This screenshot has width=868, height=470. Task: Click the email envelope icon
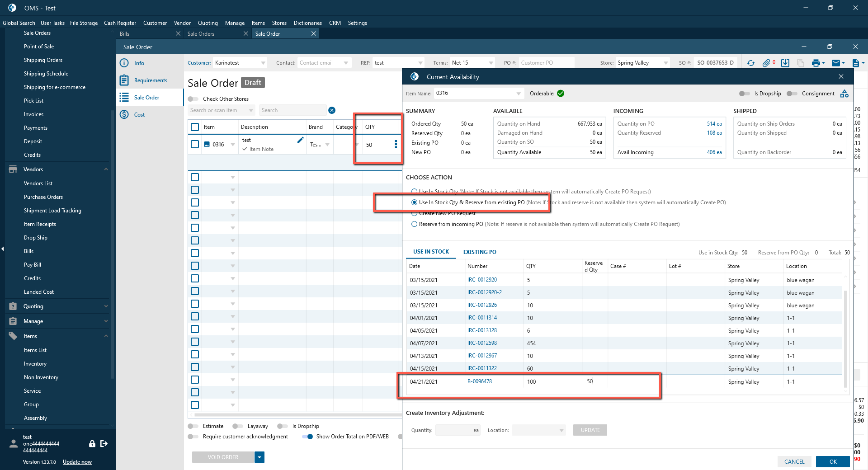pos(836,63)
